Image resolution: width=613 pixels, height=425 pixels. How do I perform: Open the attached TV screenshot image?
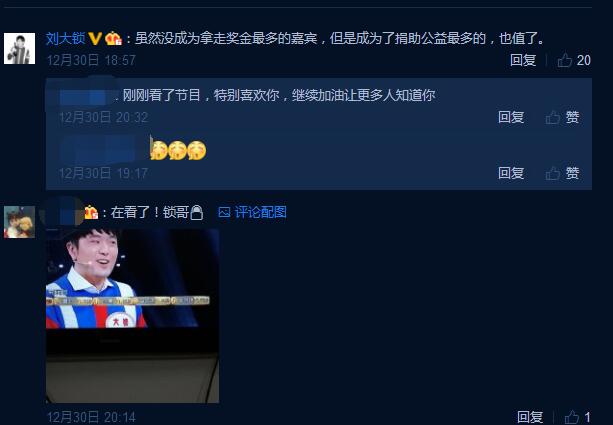pos(133,316)
